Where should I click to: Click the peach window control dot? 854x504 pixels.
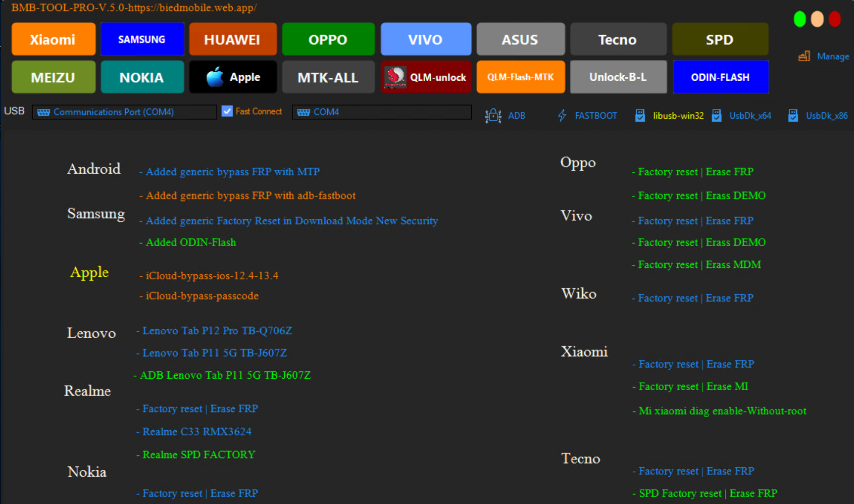pos(817,19)
